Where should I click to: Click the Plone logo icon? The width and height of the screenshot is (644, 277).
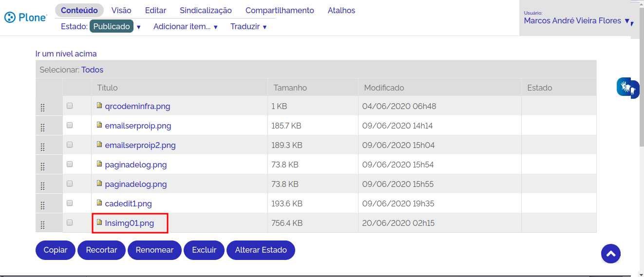click(26, 18)
